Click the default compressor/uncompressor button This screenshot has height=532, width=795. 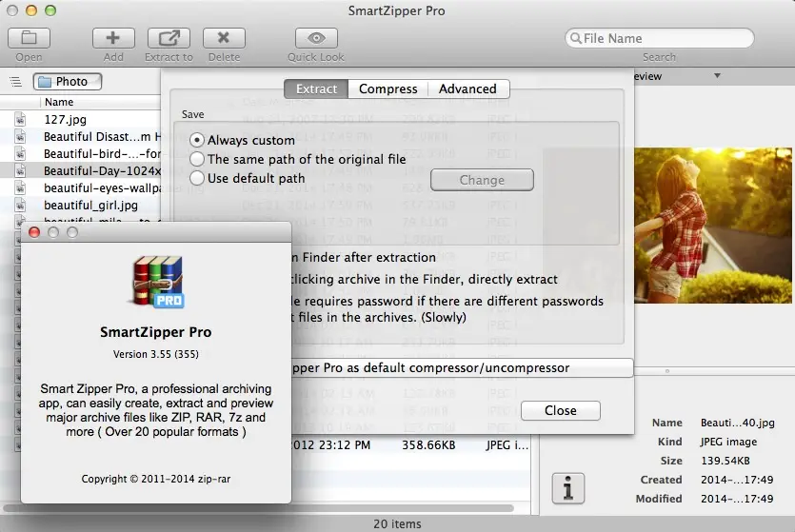click(462, 368)
